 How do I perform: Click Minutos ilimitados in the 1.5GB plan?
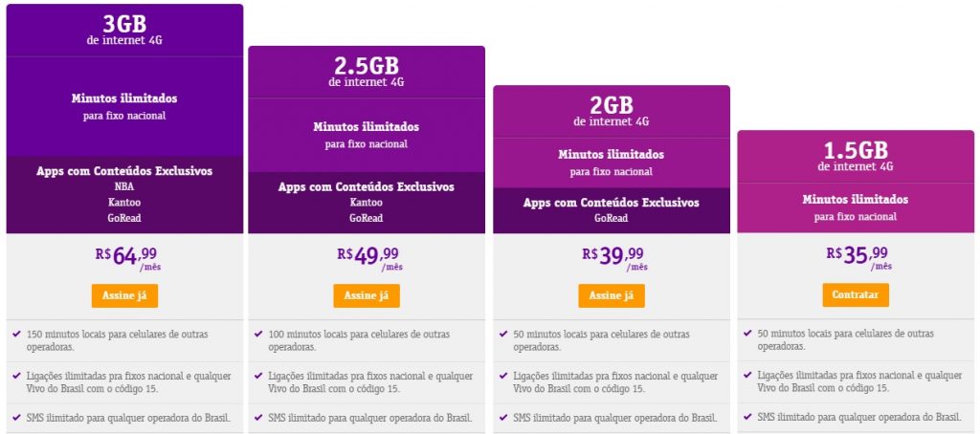(x=856, y=200)
